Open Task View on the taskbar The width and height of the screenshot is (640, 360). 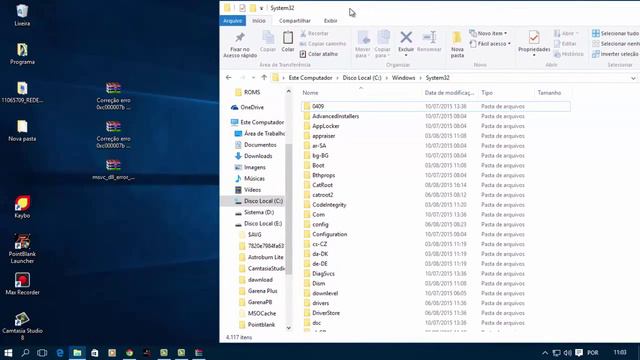[42, 353]
